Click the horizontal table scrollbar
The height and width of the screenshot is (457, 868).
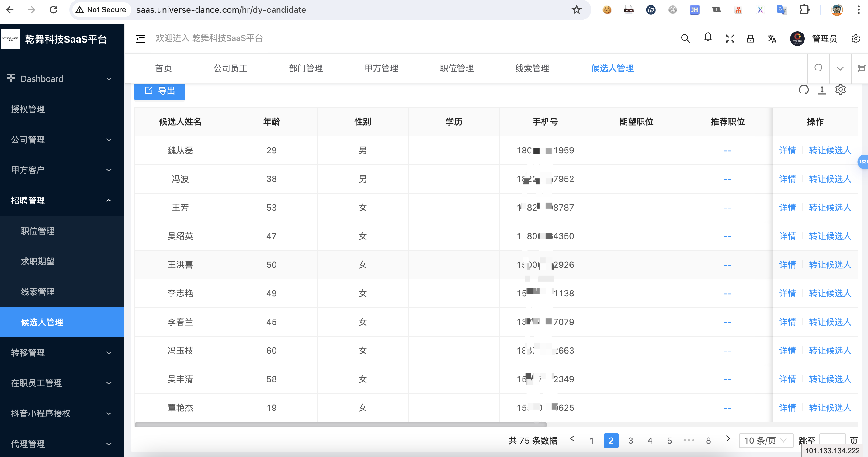pyautogui.click(x=340, y=425)
